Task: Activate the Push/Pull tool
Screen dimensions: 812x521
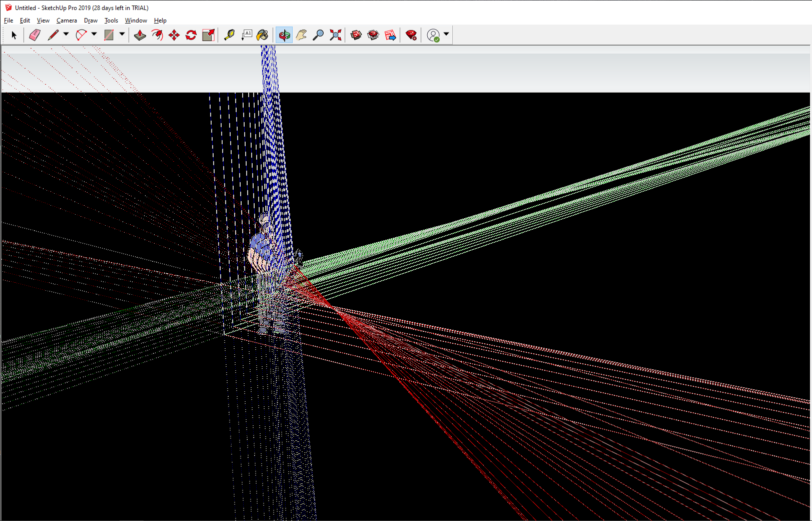Action: point(140,35)
